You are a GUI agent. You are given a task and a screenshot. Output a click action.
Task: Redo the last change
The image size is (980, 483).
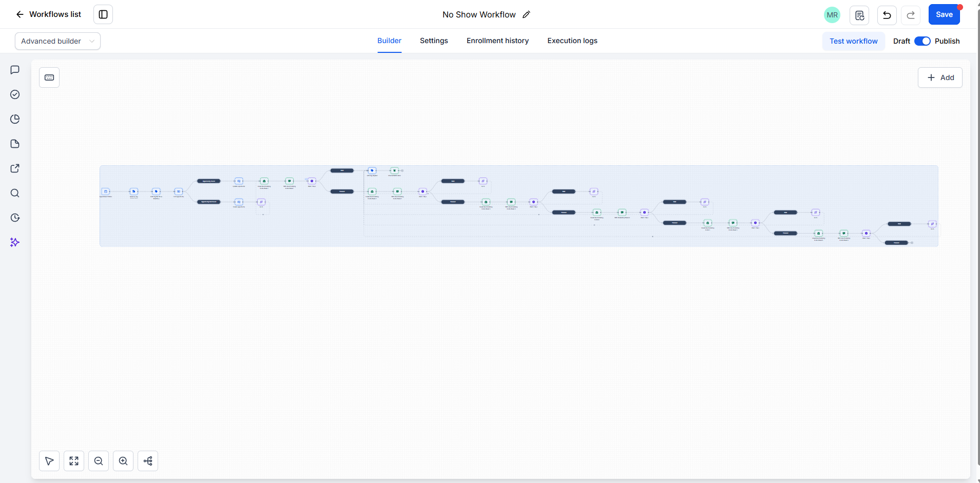click(x=911, y=15)
